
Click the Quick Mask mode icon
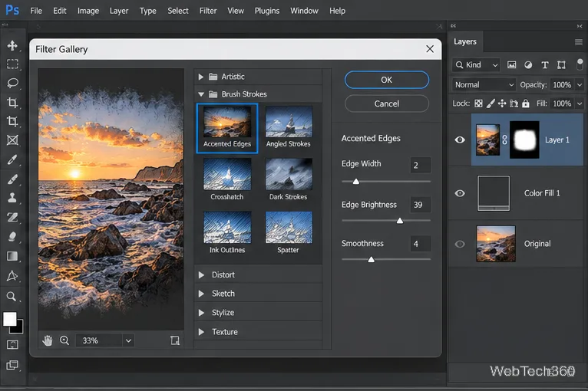12,344
